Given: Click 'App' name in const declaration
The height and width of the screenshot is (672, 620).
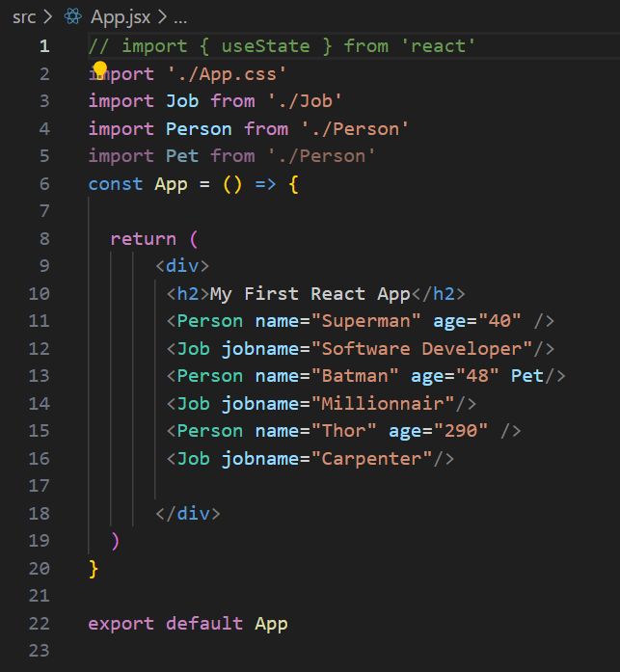Looking at the screenshot, I should [x=171, y=184].
